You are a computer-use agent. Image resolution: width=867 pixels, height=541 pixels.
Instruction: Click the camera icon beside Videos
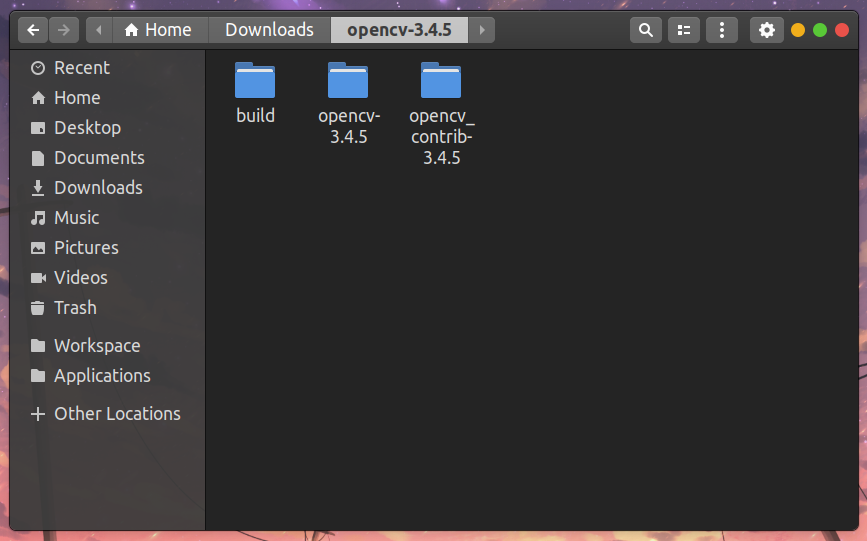[x=38, y=278]
